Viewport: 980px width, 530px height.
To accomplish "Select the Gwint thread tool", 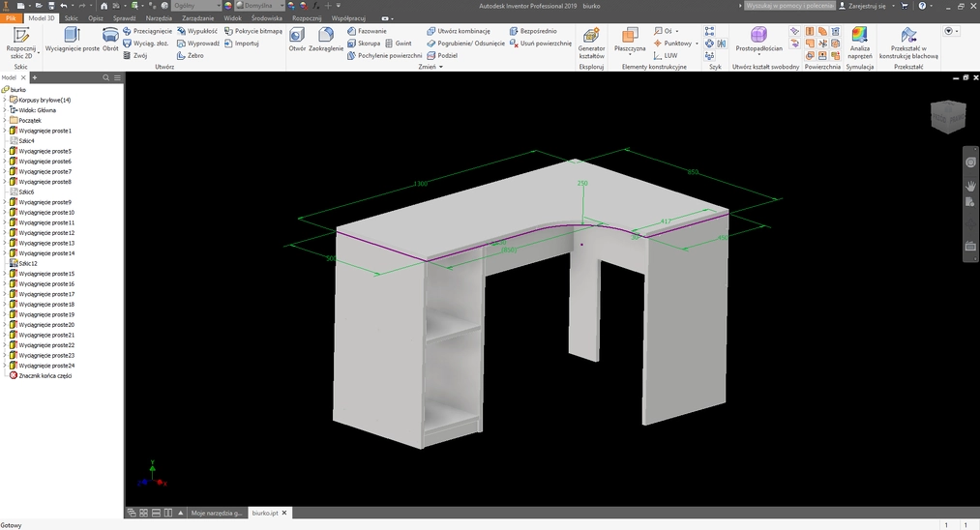I will (x=399, y=44).
